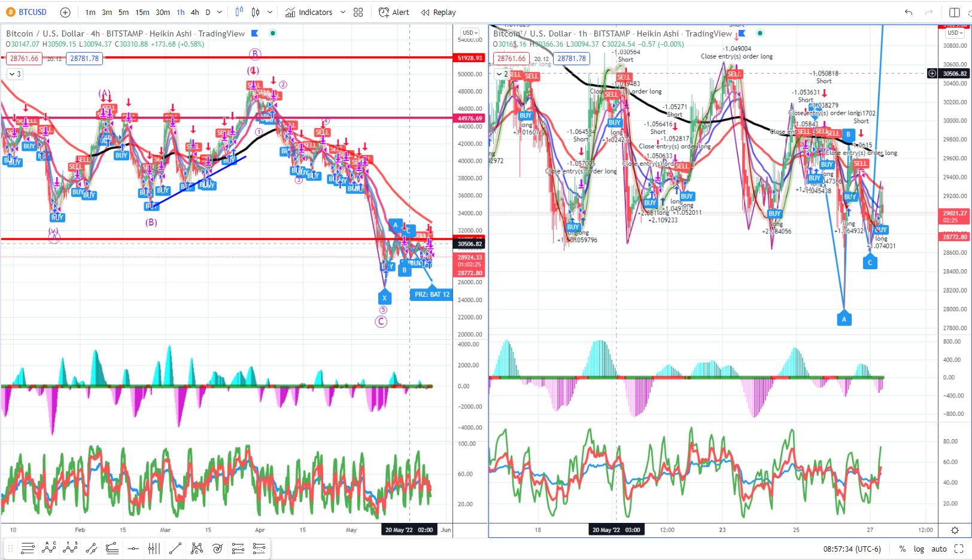Click the green market status dot, right chart
This screenshot has height=560, width=972.
(x=760, y=34)
